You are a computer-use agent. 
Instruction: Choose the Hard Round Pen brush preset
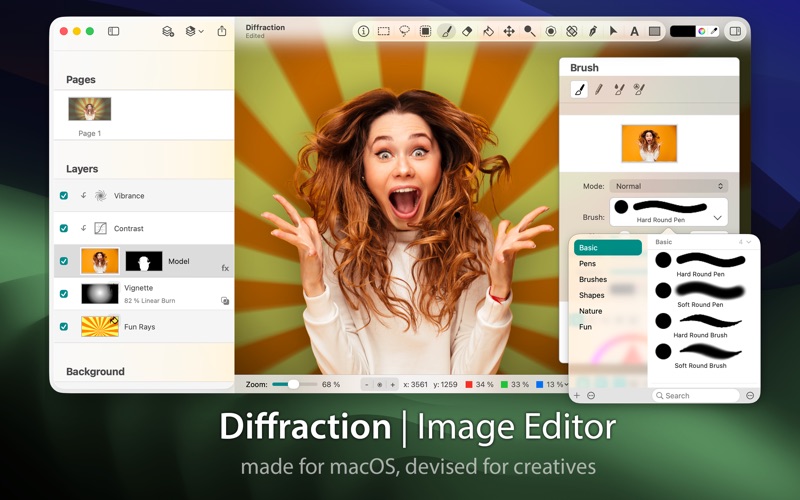(x=701, y=264)
